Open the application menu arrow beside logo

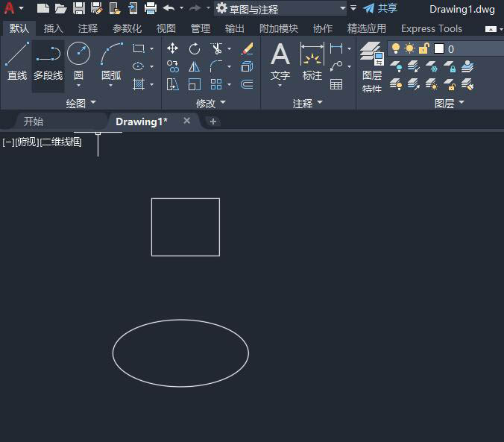(22, 8)
